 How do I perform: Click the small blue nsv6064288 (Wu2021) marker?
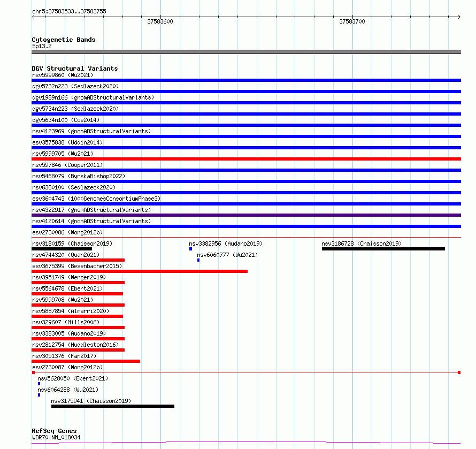(39, 395)
